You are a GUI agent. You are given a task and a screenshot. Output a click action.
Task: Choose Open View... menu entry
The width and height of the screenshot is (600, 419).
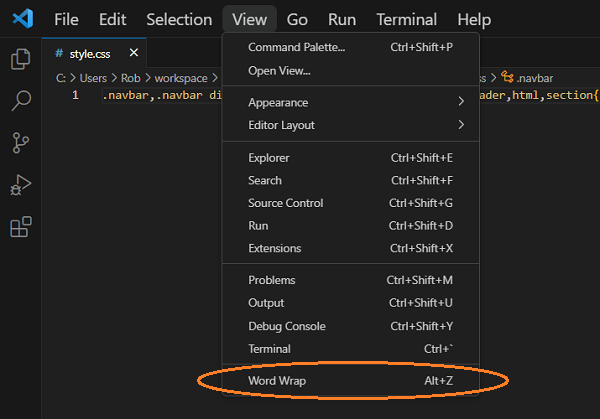[351, 71]
